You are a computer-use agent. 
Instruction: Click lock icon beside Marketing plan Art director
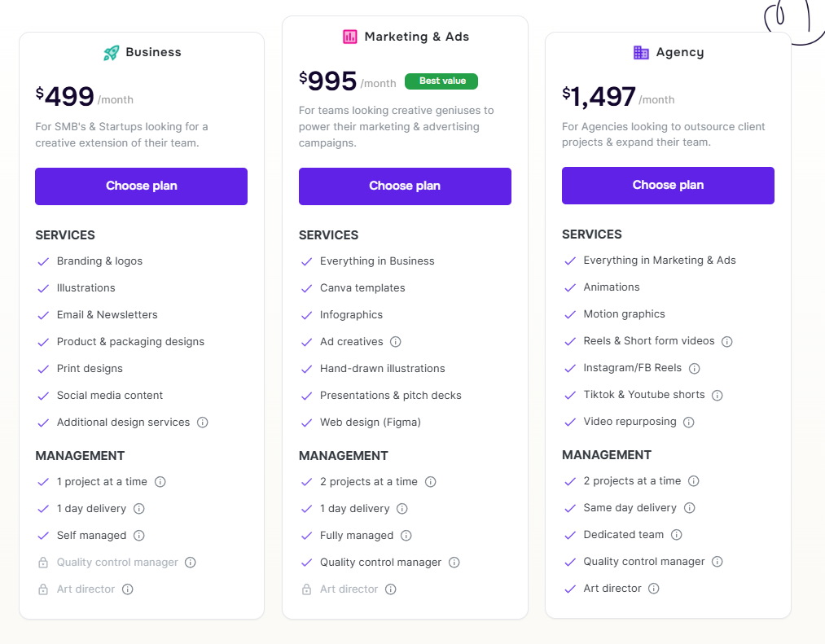coord(306,589)
